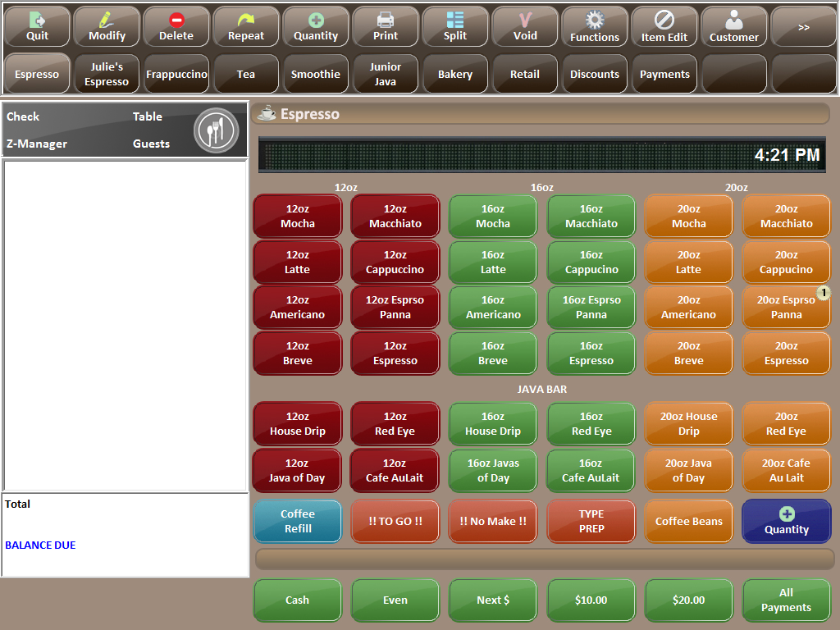The width and height of the screenshot is (840, 630).
Task: Quit the order entry screen
Action: click(36, 26)
